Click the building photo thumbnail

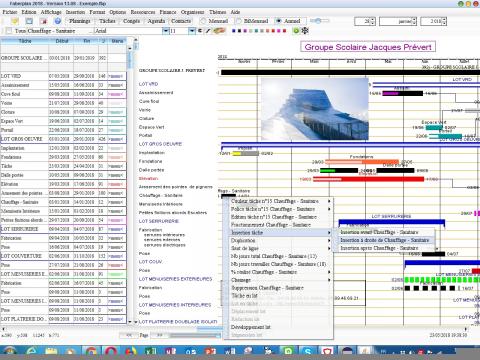click(315, 109)
